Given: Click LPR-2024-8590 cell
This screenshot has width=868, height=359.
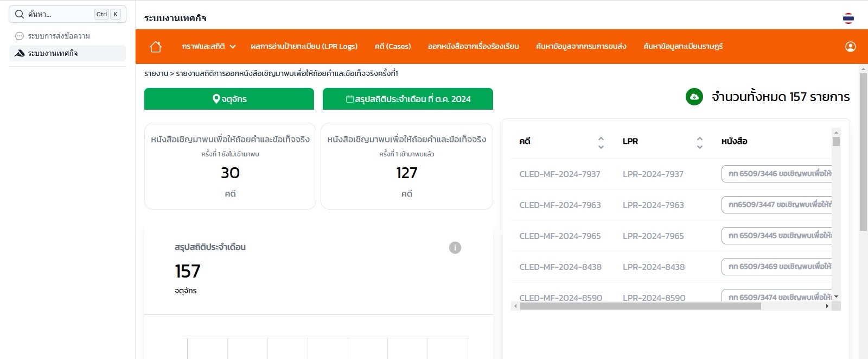Looking at the screenshot, I should pos(654,298).
